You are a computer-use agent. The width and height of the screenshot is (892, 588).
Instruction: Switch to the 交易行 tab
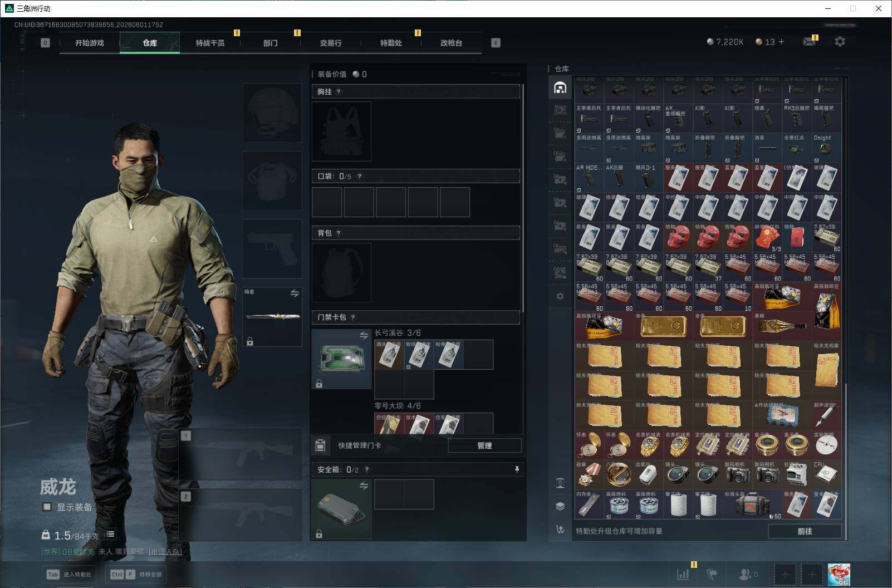pyautogui.click(x=331, y=43)
